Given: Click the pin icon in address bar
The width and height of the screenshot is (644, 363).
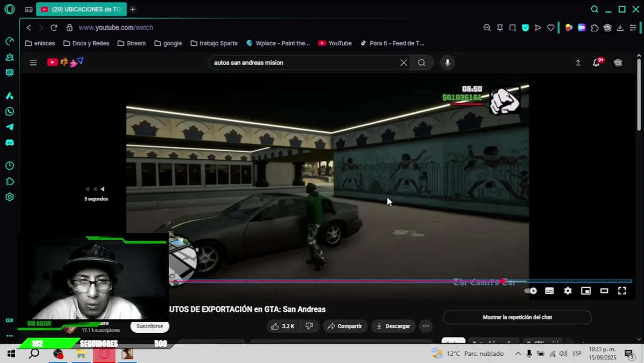Looking at the screenshot, I should click(x=500, y=28).
